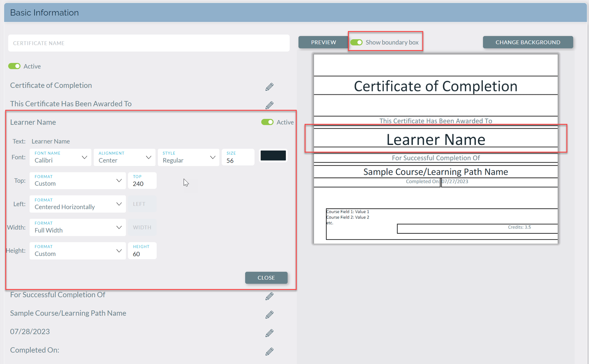Image resolution: width=589 pixels, height=364 pixels.
Task: Click pencil icon beside 07/28/2023
Action: pyautogui.click(x=269, y=333)
